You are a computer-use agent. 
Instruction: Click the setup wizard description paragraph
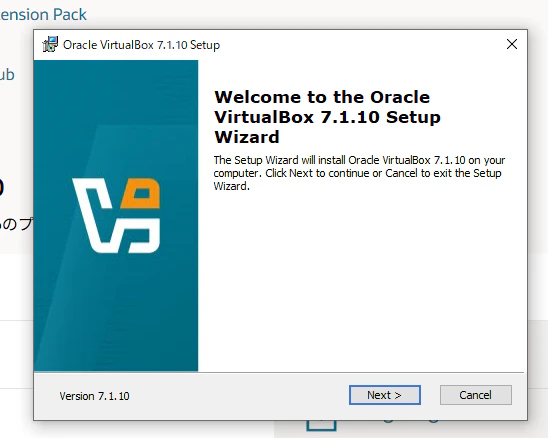pyautogui.click(x=359, y=173)
